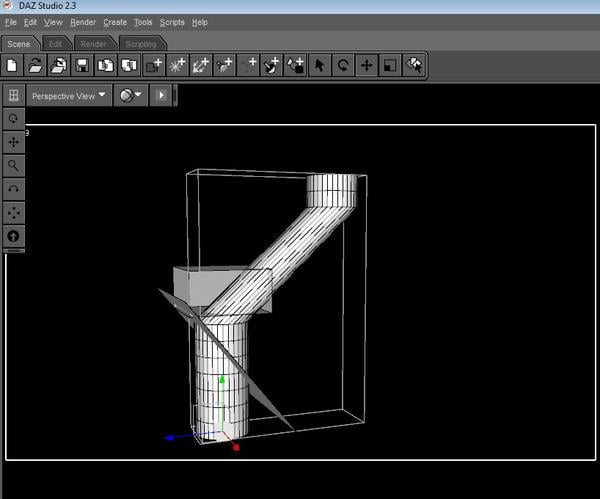This screenshot has height=499, width=600.
Task: Create a new point light icon
Action: (x=177, y=65)
